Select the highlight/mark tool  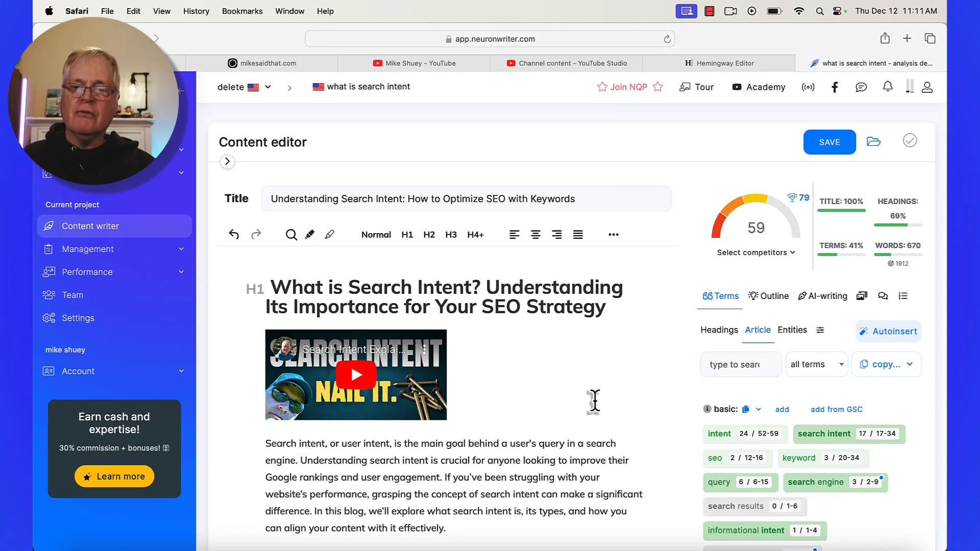tap(310, 234)
